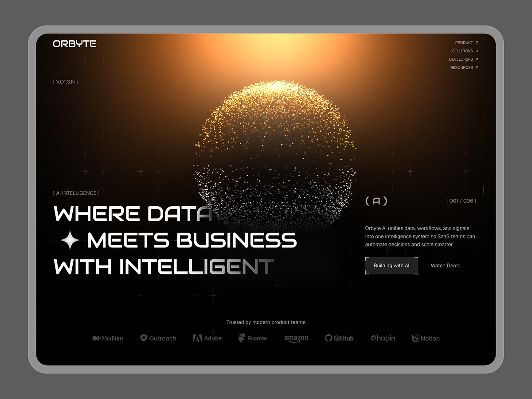
Task: Click the GitHub octocat icon
Action: pyautogui.click(x=329, y=338)
